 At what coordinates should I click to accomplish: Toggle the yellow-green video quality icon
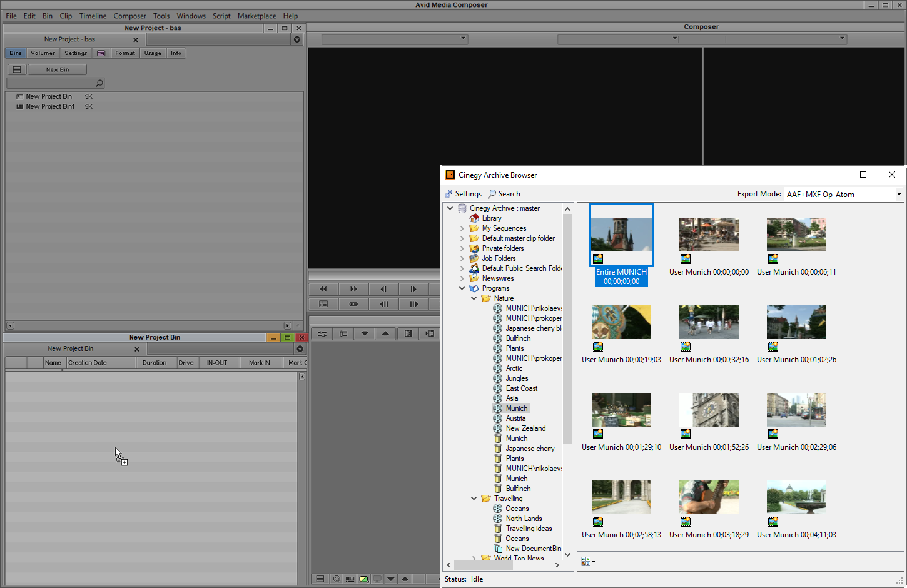pyautogui.click(x=363, y=579)
